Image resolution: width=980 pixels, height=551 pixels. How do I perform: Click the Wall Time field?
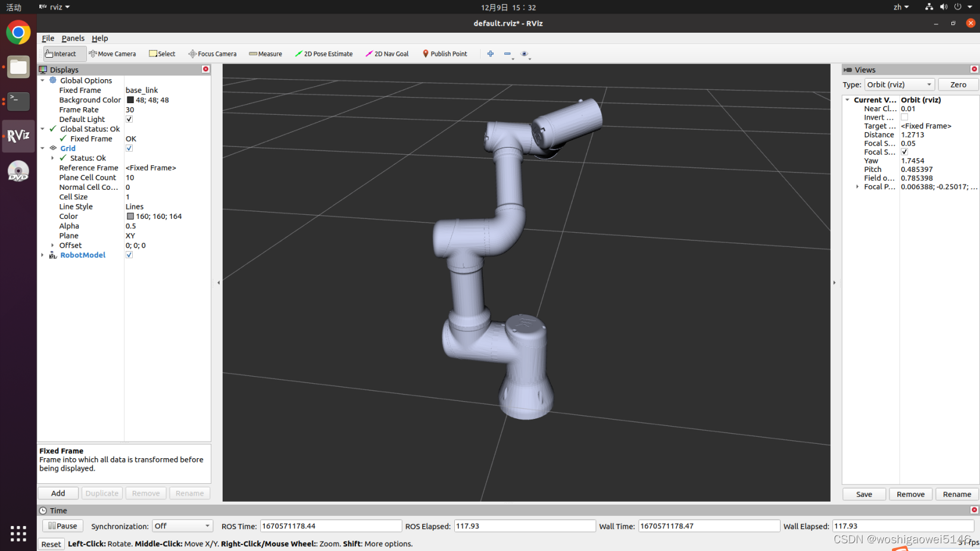(x=709, y=526)
